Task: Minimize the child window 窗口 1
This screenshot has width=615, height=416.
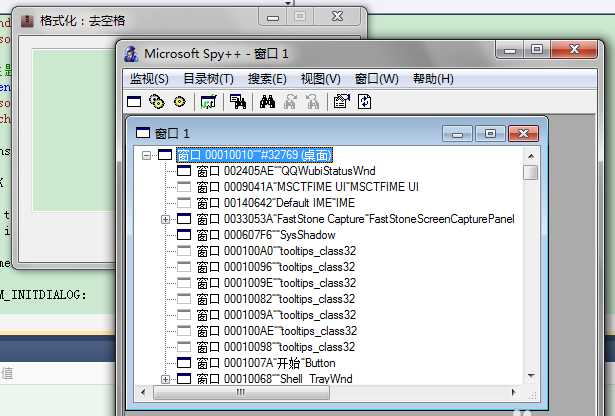Action: (x=457, y=134)
